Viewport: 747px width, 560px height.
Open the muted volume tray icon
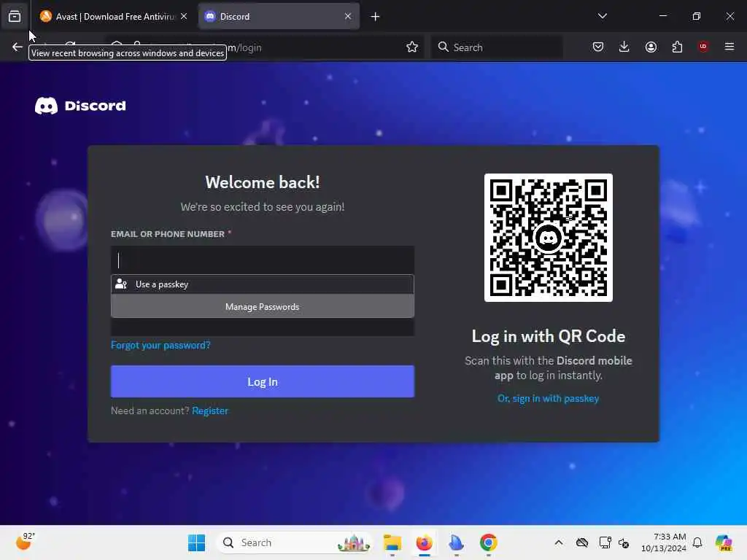coord(624,542)
